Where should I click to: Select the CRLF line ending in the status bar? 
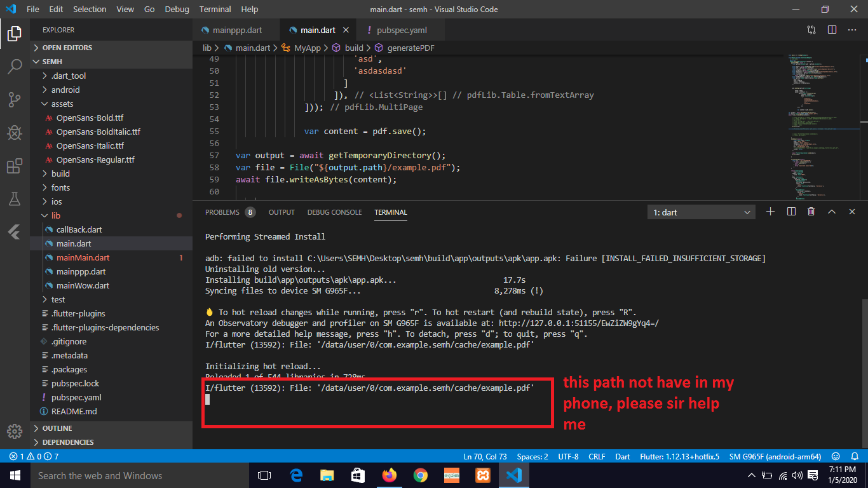597,456
